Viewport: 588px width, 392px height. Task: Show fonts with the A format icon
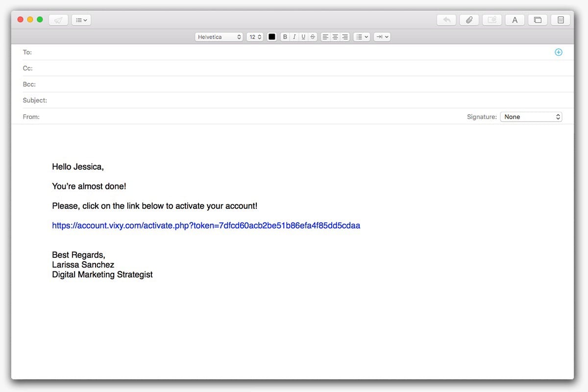coord(514,20)
